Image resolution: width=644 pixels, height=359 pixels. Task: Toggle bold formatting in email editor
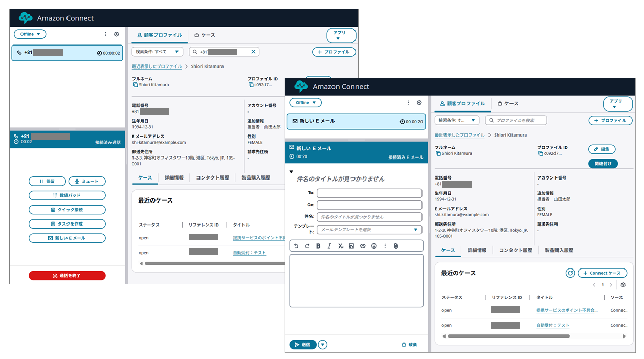pos(318,246)
